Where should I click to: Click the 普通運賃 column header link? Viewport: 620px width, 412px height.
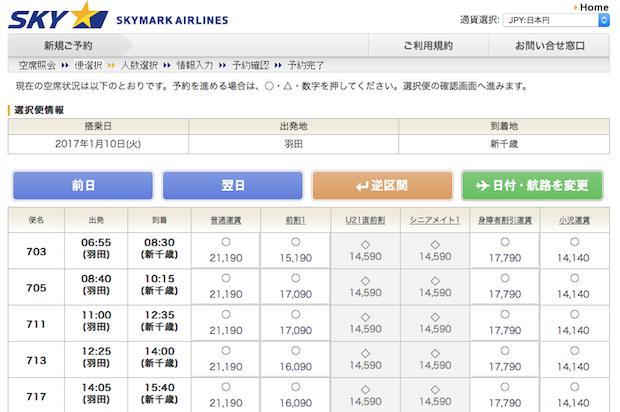coord(225,220)
